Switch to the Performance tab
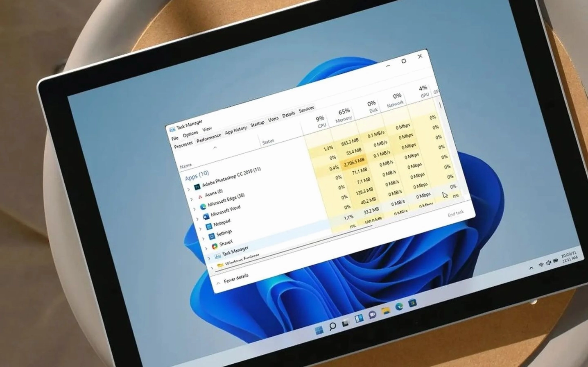The image size is (588, 367). 208,138
